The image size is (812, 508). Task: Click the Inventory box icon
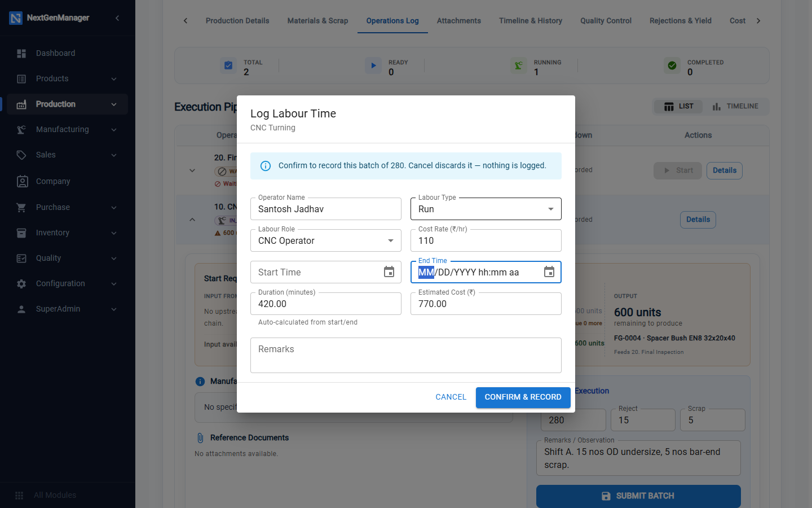pos(21,233)
